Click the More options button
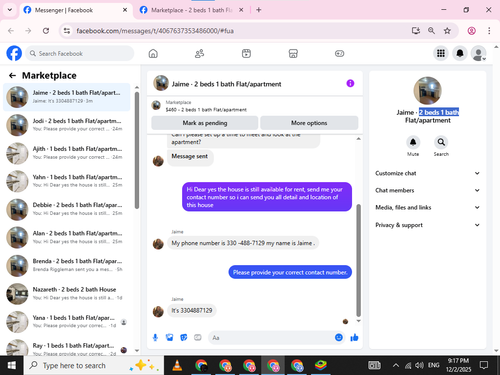500x375 pixels. [x=309, y=123]
